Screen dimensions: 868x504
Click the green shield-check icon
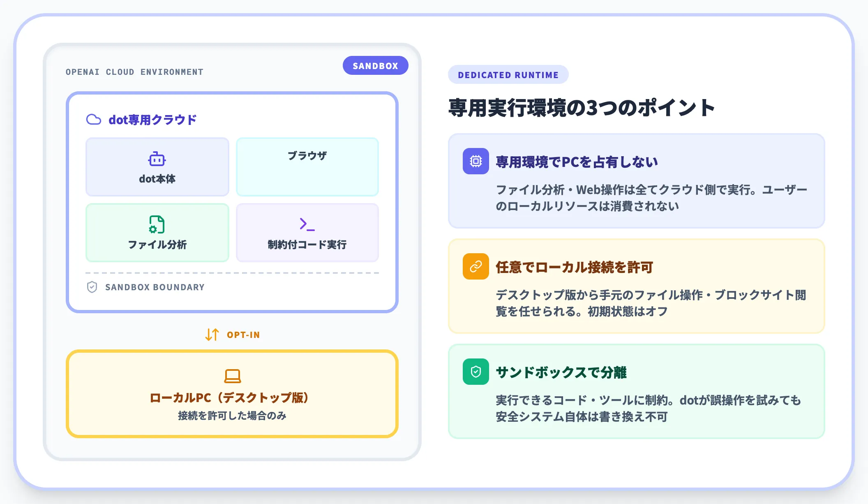point(476,372)
